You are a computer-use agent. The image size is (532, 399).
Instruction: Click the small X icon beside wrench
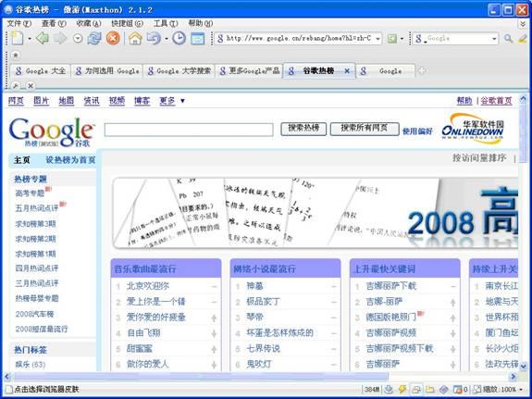(x=31, y=85)
